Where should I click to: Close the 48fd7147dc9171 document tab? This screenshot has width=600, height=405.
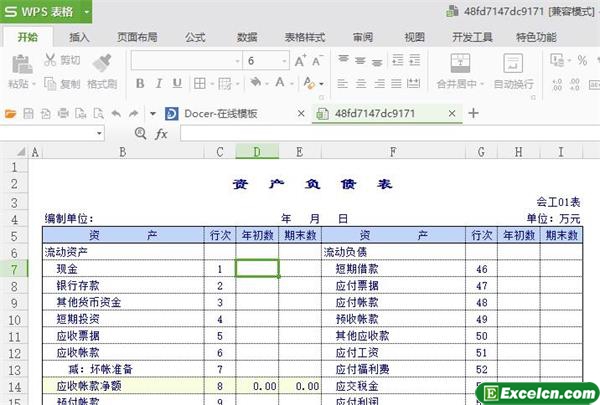pos(452,114)
